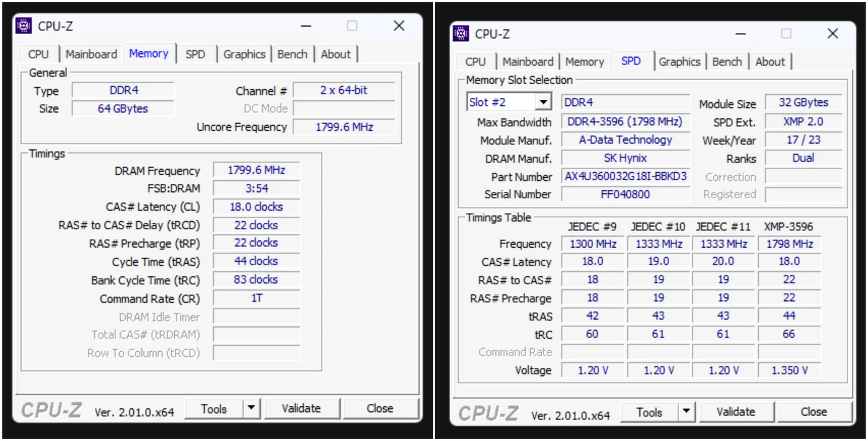Expand Tools dropdown arrow in right window

[x=687, y=412]
